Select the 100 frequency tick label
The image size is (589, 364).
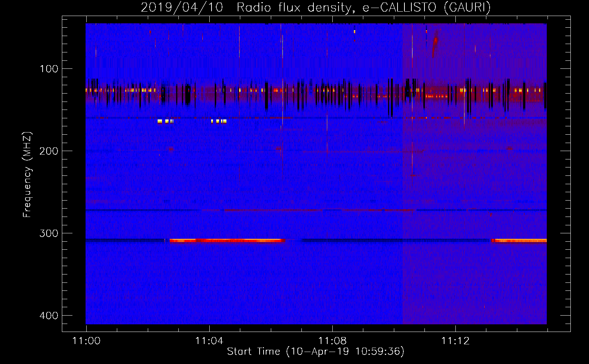pyautogui.click(x=49, y=69)
